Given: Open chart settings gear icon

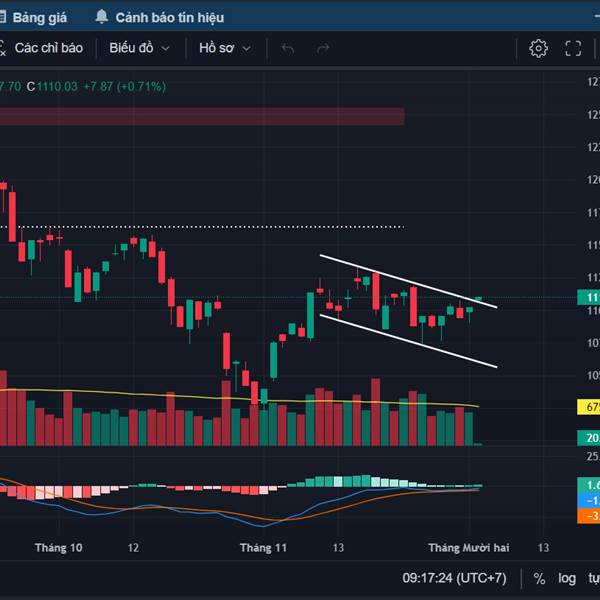Looking at the screenshot, I should pyautogui.click(x=538, y=49).
